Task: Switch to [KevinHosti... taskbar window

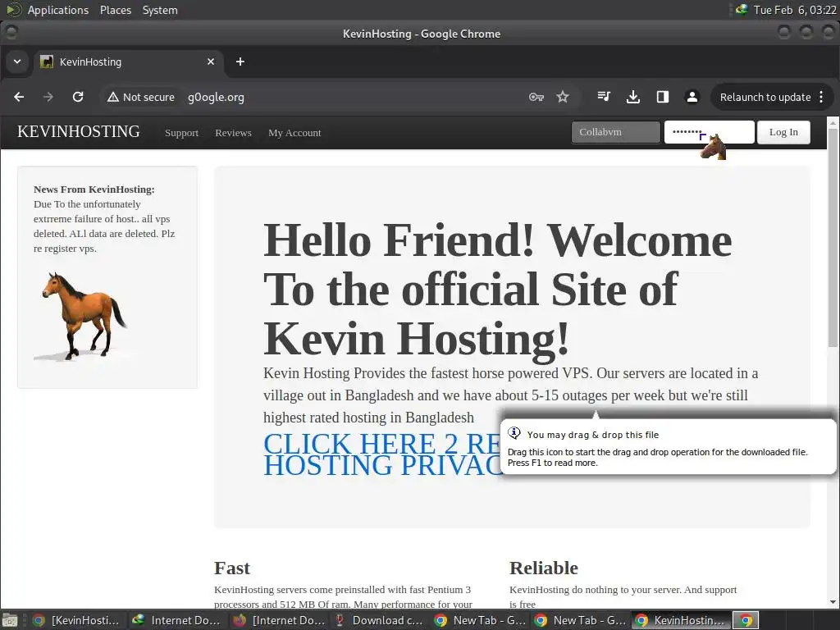Action: (x=75, y=620)
